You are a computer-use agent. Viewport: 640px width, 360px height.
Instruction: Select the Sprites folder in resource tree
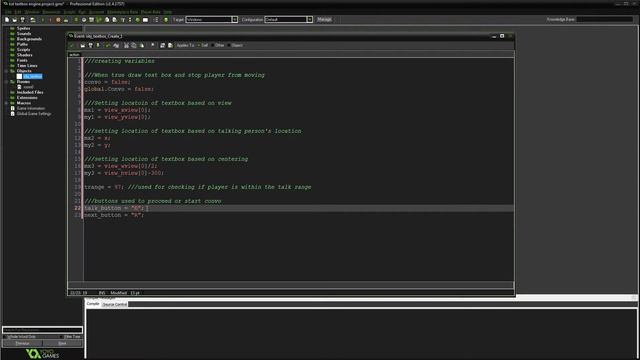pyautogui.click(x=24, y=29)
